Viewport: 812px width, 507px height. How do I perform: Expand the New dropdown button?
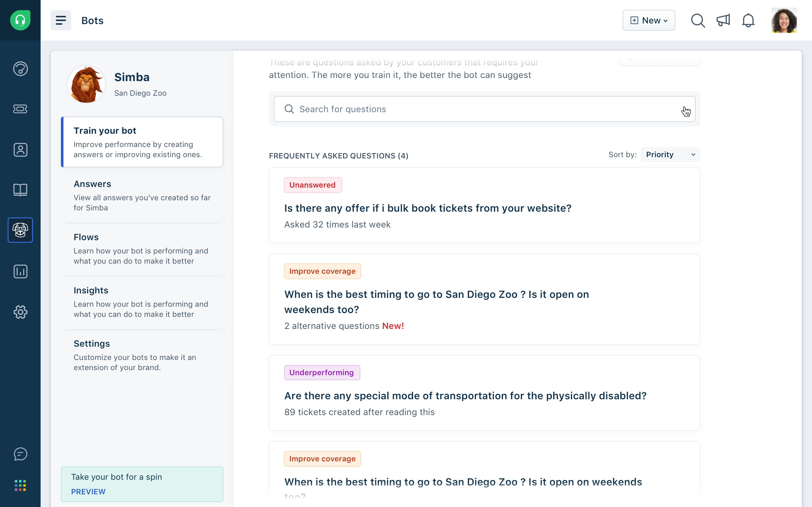(649, 21)
